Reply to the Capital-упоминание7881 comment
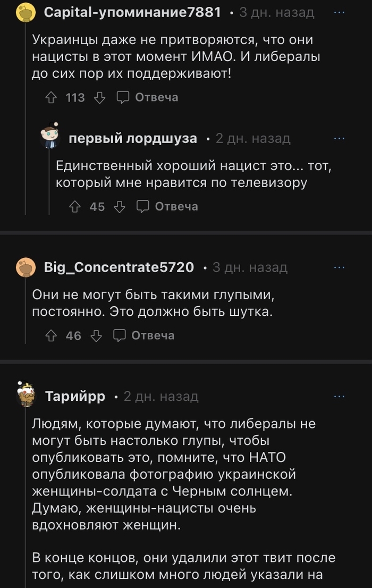This screenshot has width=372, height=588. tap(148, 97)
